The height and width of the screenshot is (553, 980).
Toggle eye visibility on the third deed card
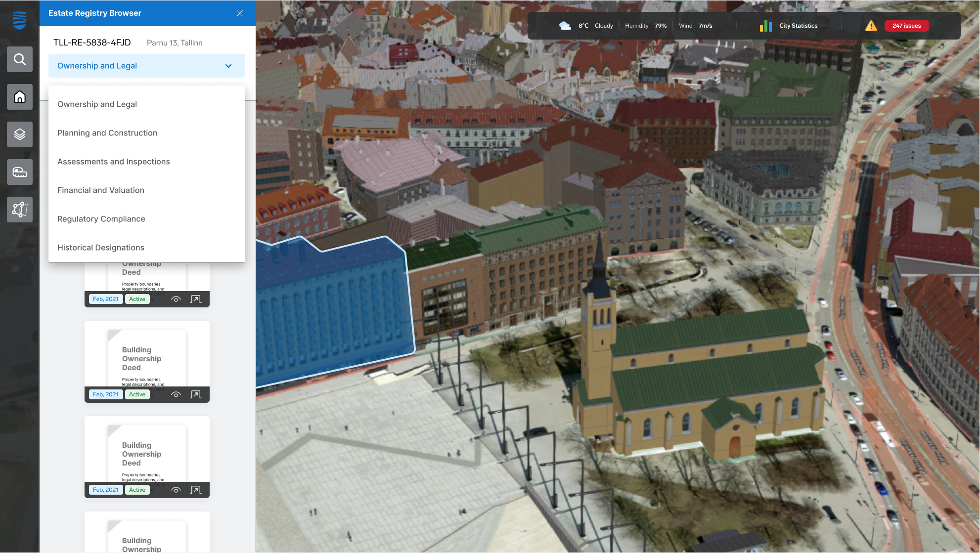(176, 490)
